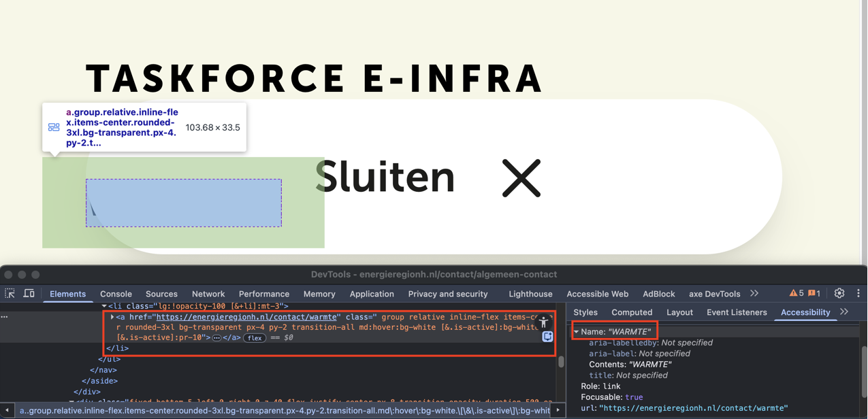The width and height of the screenshot is (868, 419).
Task: Open the Computed styles tab
Action: click(x=632, y=312)
